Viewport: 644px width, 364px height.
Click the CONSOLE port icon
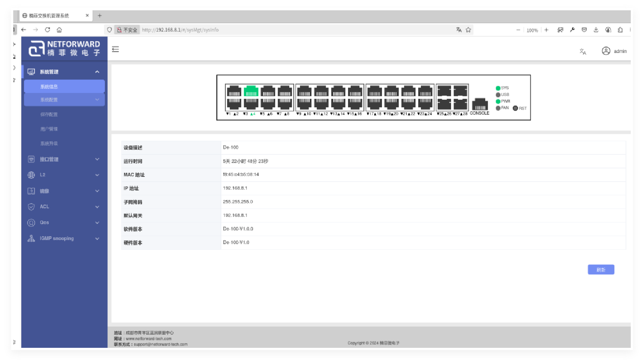point(479,104)
